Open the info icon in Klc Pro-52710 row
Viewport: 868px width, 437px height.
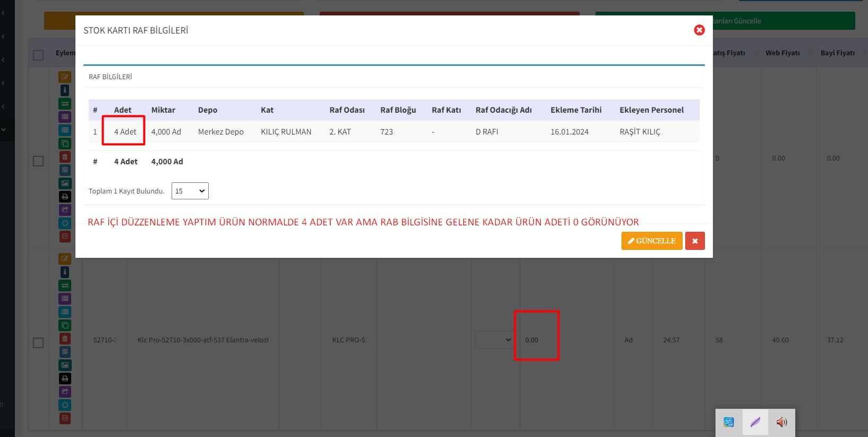click(65, 272)
